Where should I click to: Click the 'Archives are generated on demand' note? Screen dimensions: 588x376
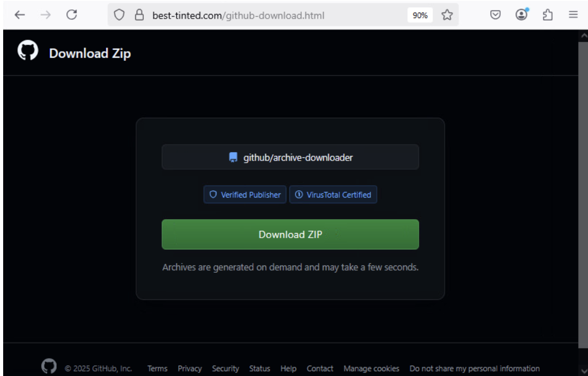pos(290,267)
